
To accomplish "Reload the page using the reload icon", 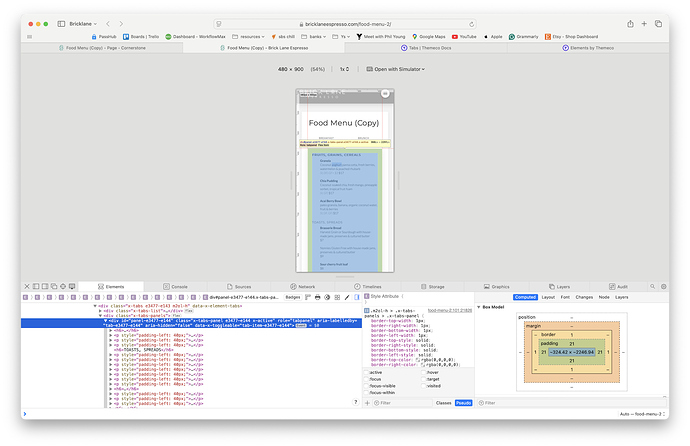I will click(471, 24).
